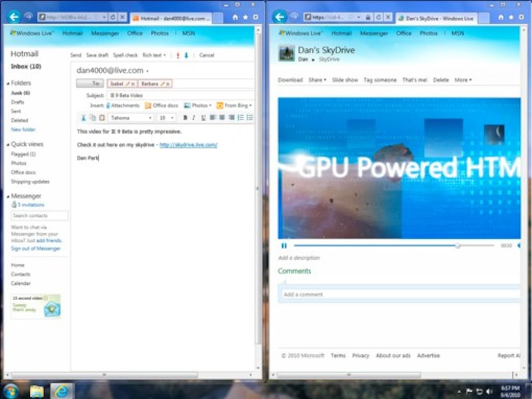This screenshot has width=532, height=399.
Task: Stop loading in the Hotmail browser window
Action: (x=122, y=17)
